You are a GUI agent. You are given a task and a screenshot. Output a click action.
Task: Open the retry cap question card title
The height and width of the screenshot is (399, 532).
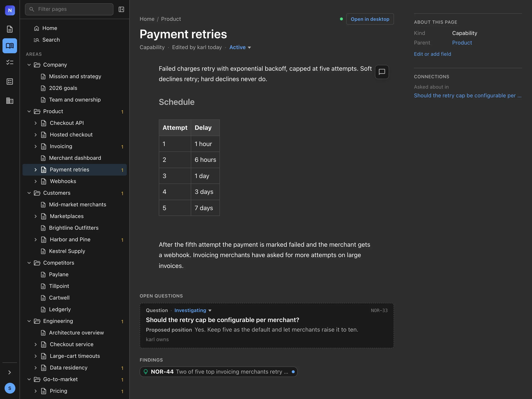point(223,320)
